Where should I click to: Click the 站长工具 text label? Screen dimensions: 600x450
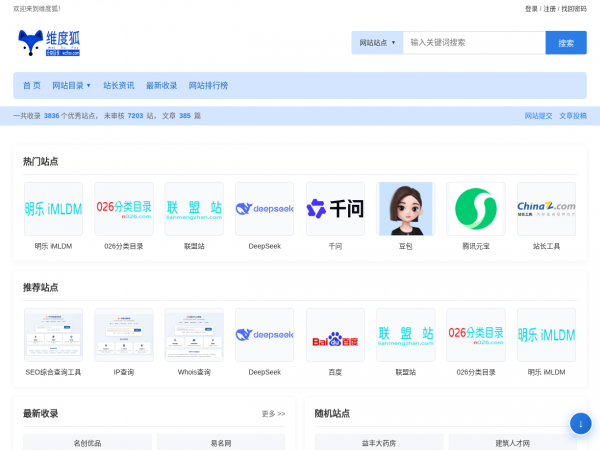[x=546, y=246]
